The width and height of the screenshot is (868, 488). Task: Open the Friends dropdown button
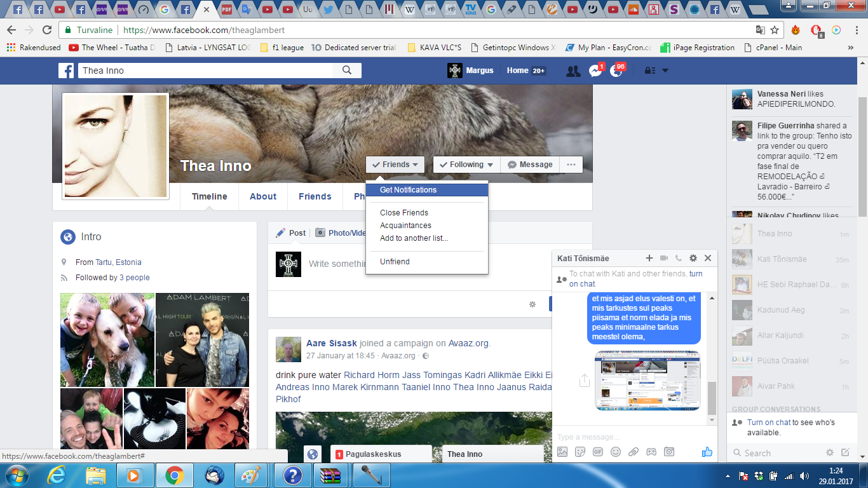coord(395,165)
